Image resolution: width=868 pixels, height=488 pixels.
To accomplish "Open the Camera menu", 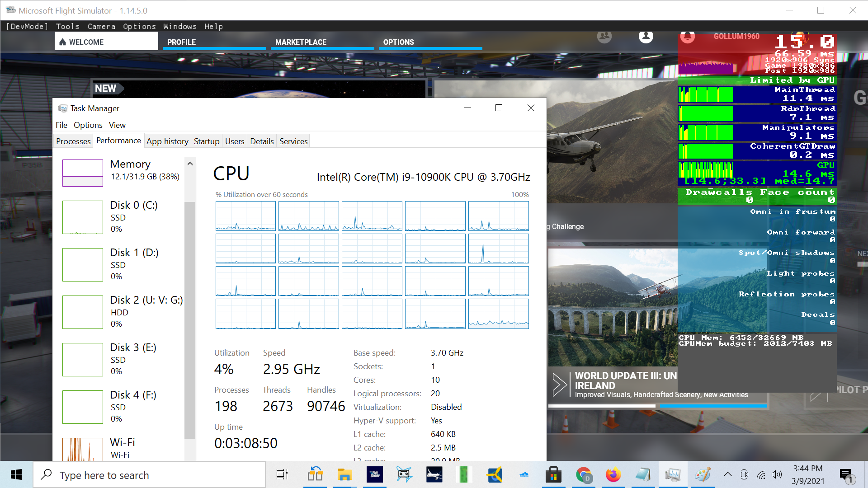I will pyautogui.click(x=101, y=26).
